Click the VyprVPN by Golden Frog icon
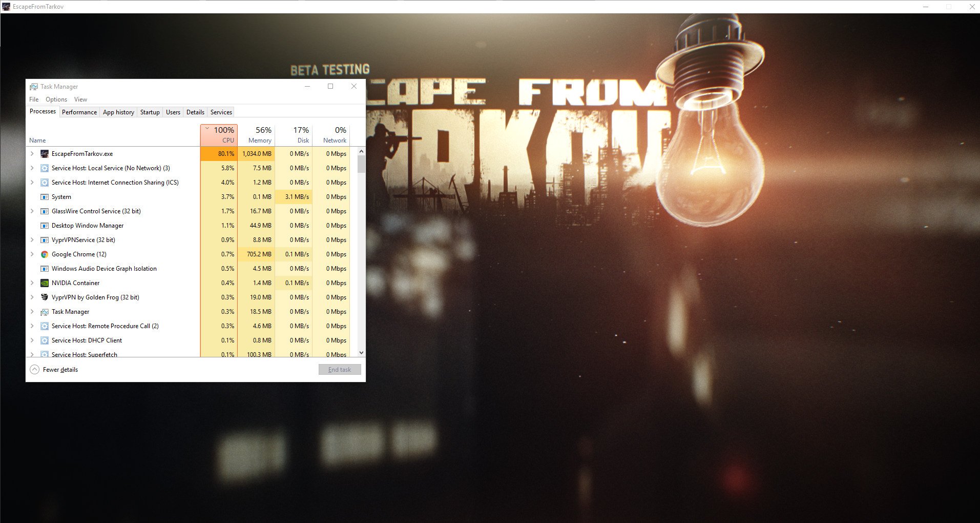Viewport: 980px width, 523px height. (x=45, y=297)
